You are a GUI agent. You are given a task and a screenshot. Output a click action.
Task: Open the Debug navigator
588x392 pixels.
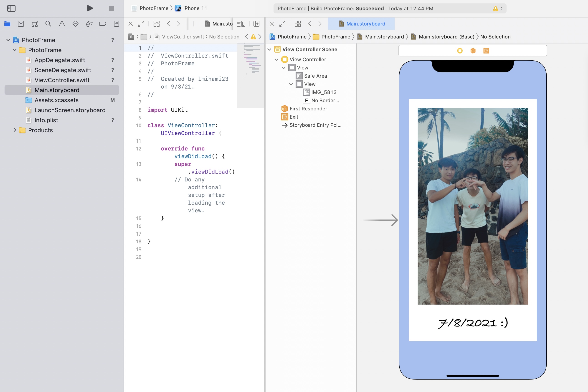(89, 24)
